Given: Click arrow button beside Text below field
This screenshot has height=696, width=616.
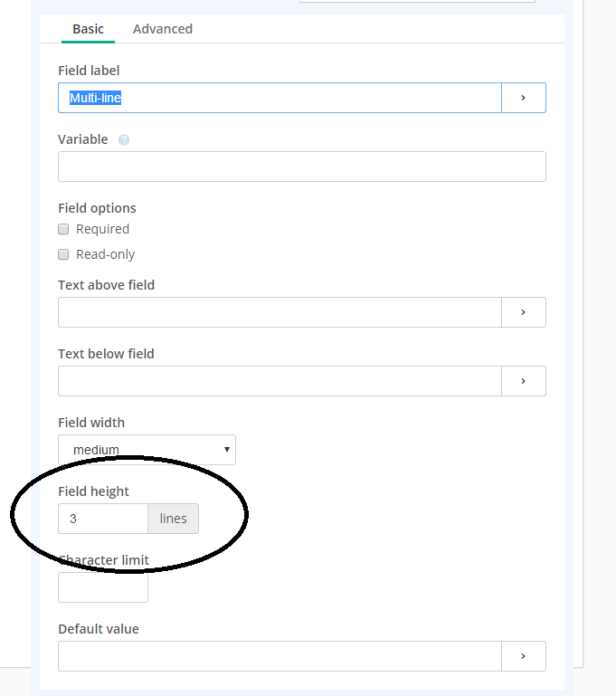Looking at the screenshot, I should (x=524, y=381).
